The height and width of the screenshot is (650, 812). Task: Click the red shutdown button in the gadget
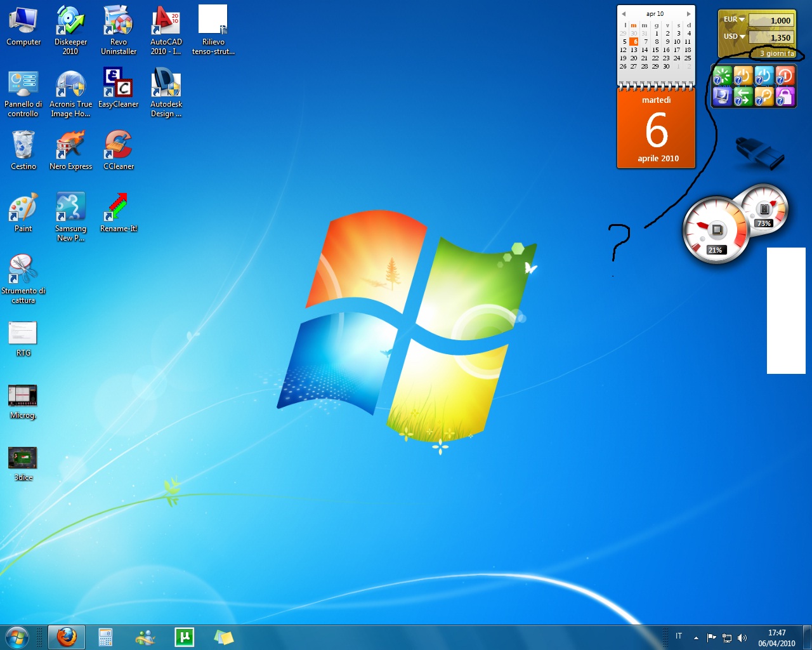pyautogui.click(x=785, y=76)
